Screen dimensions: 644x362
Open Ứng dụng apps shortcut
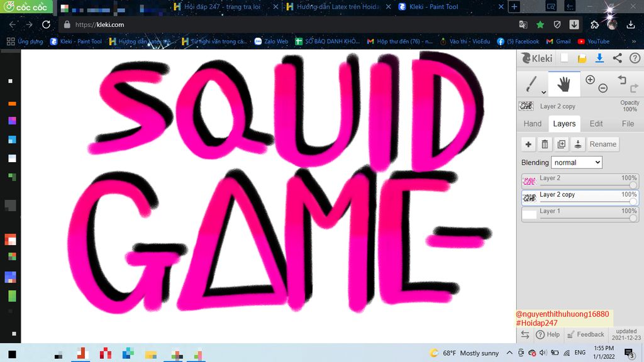click(25, 41)
